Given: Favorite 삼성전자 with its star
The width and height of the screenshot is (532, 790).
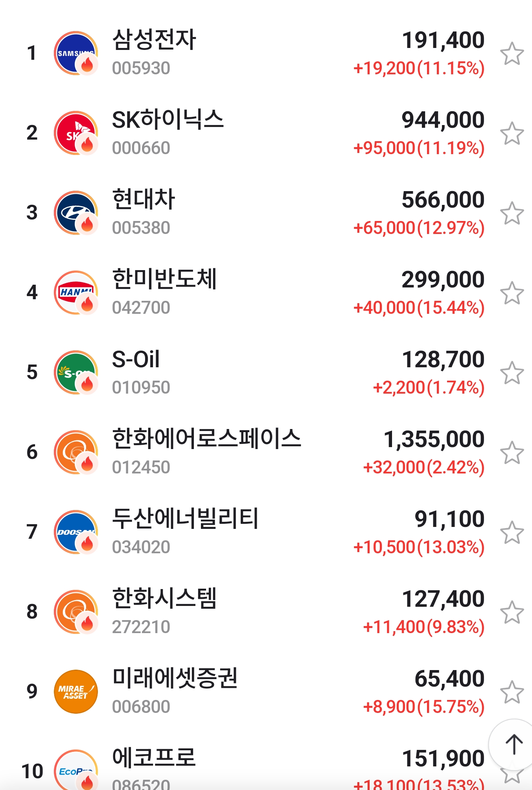Looking at the screenshot, I should (512, 53).
